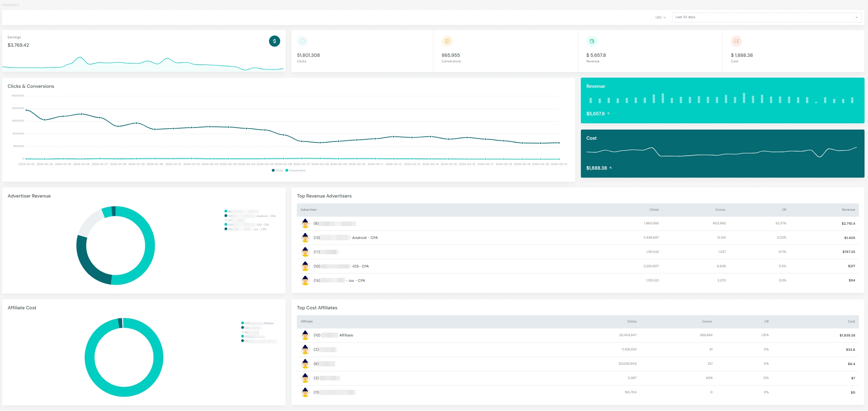Click clicks value 20,454,947
The height and width of the screenshot is (411, 868).
(x=628, y=335)
